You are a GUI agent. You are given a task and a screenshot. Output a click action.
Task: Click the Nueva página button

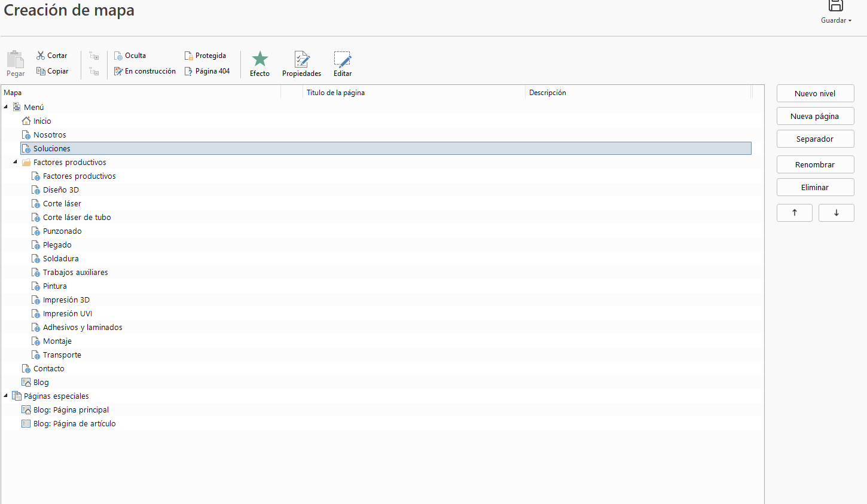815,117
